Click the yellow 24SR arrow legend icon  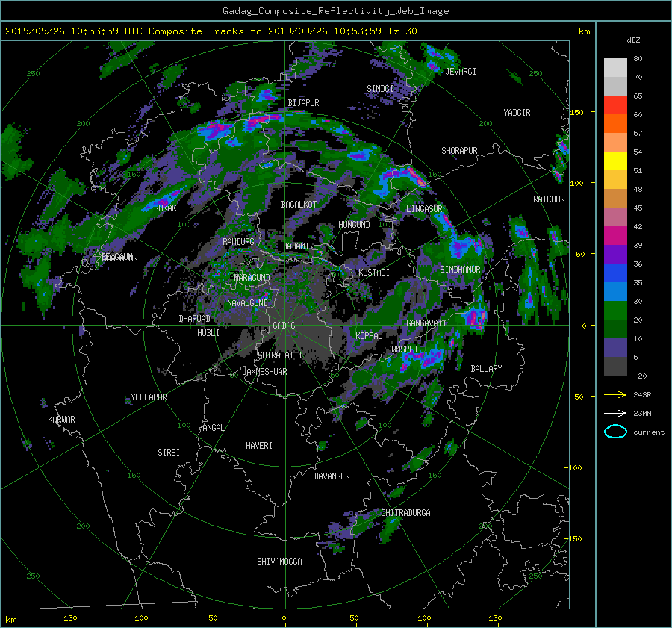pos(615,394)
